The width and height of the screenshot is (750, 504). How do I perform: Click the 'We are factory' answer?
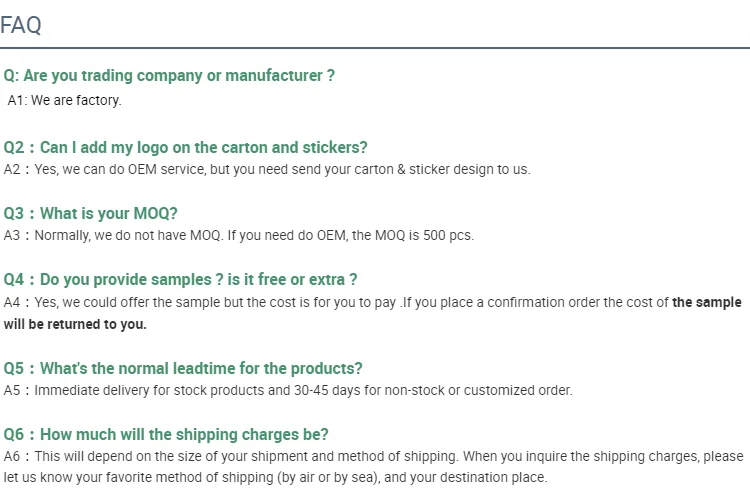[x=65, y=100]
